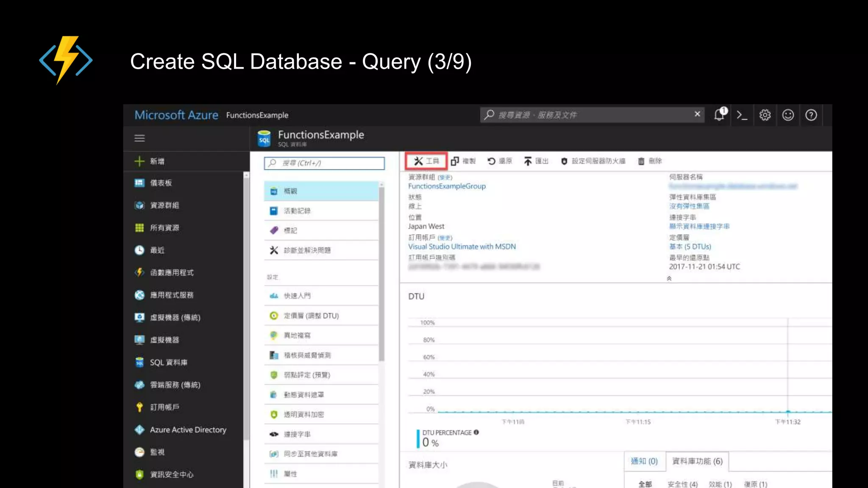Open 應用程式服務 in the sidebar
Viewport: 868px width, 488px height.
164,295
